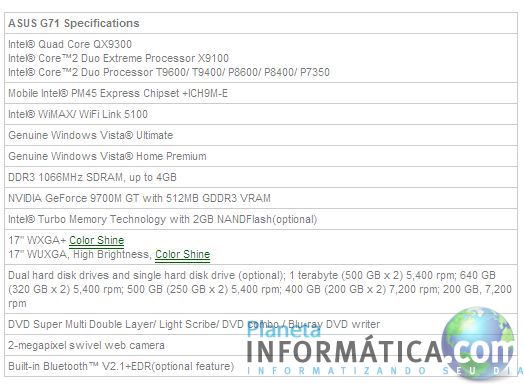Select the Mobile Intel PM45 Express Chipset row
The height and width of the screenshot is (384, 524).
point(261,93)
